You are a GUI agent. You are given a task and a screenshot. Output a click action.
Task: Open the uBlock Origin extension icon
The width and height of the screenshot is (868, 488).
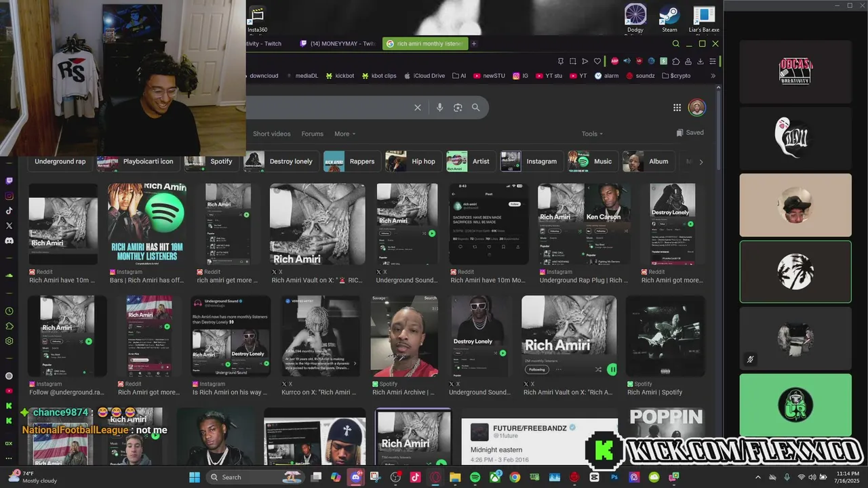[x=639, y=61]
